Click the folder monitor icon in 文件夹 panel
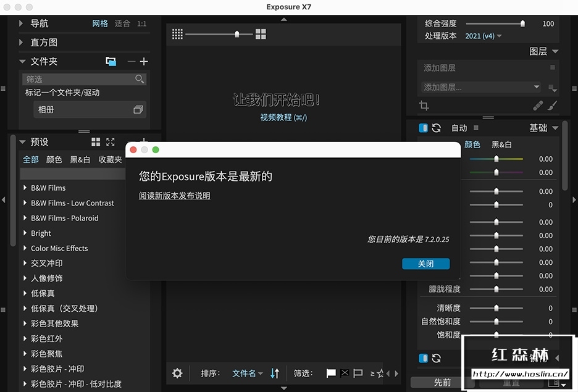The width and height of the screenshot is (578, 392). (111, 61)
